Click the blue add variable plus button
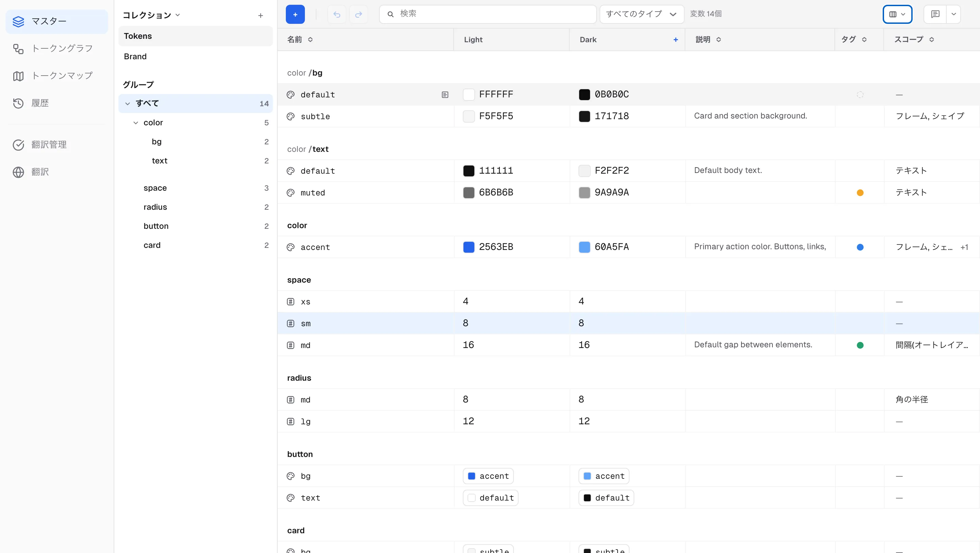Viewport: 980px width, 553px height. pos(295,14)
